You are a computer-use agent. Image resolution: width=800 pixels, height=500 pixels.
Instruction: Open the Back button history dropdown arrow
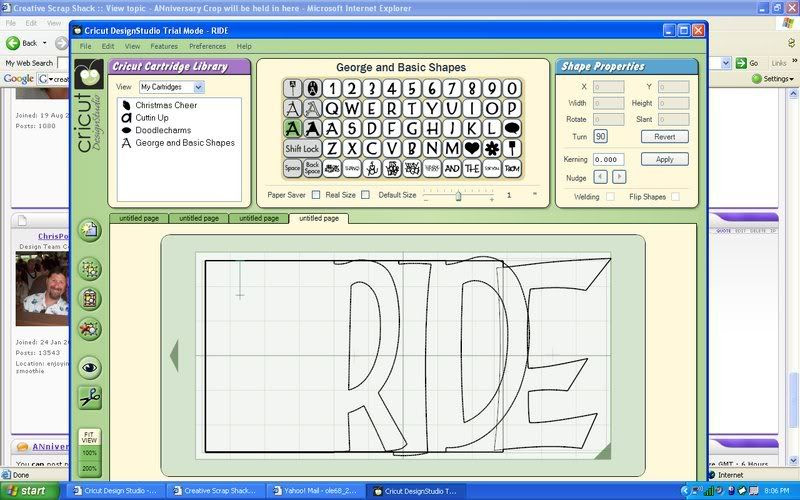(44, 43)
